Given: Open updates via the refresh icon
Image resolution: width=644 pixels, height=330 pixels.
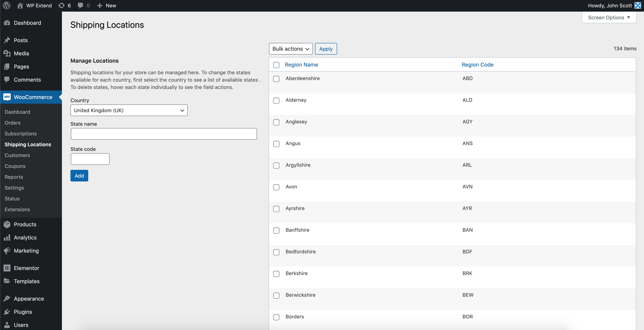Looking at the screenshot, I should tap(61, 5).
